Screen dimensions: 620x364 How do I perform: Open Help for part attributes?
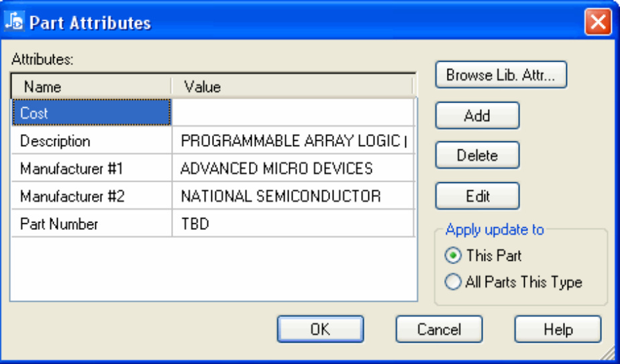click(x=558, y=329)
